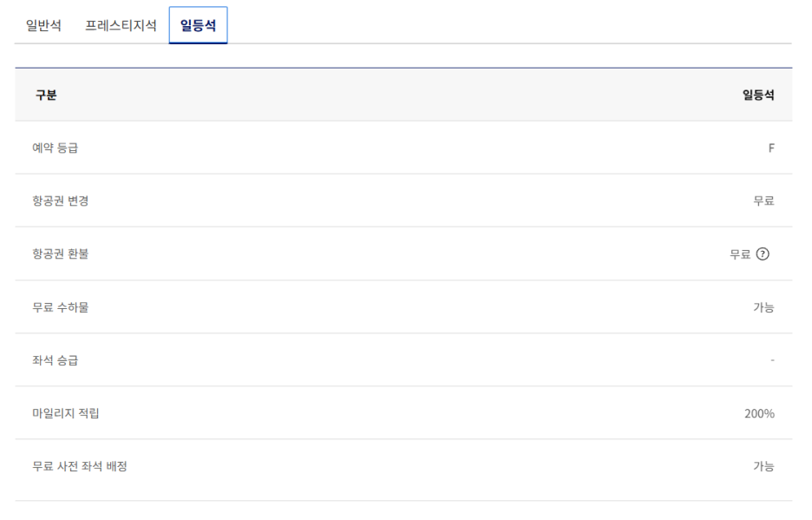Screen dimensions: 812x520
Task: Select the 좌석 승급 row label
Action: click(55, 360)
